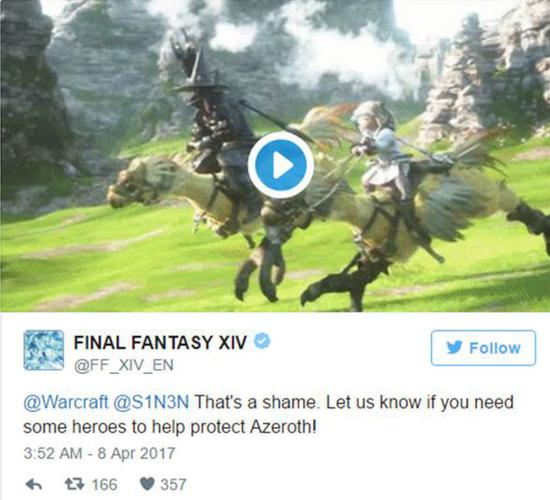Click the Twitter bird in the Follow button
Viewport: 550px width, 500px height.
click(455, 348)
